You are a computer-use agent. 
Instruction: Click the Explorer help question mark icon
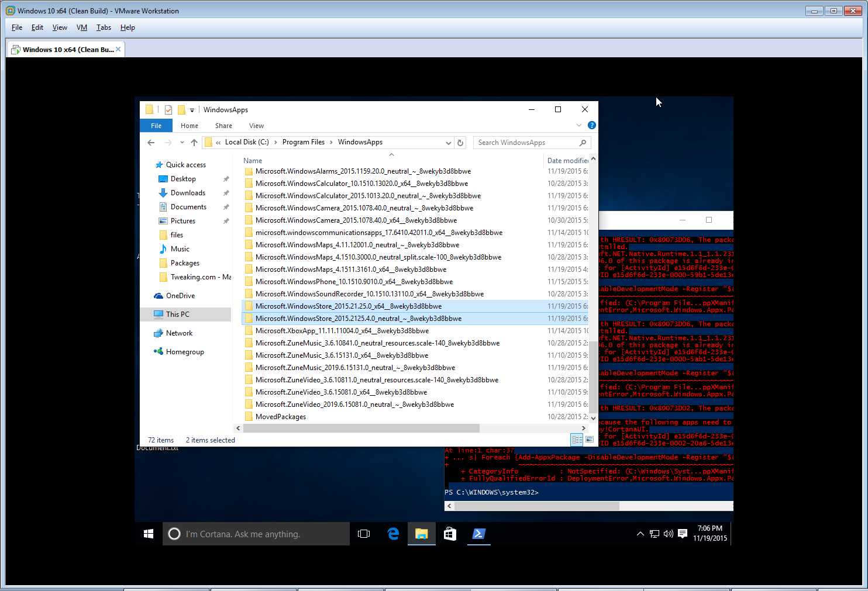591,125
